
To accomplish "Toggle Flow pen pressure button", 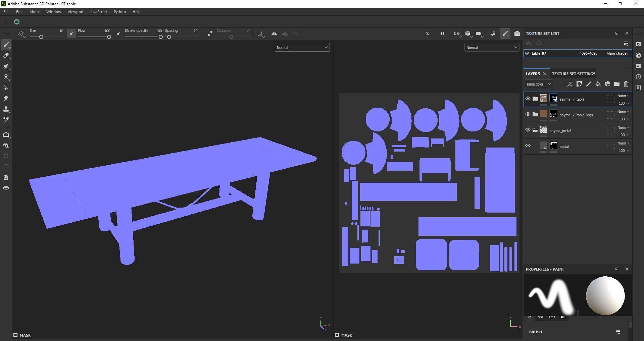I will click(118, 34).
